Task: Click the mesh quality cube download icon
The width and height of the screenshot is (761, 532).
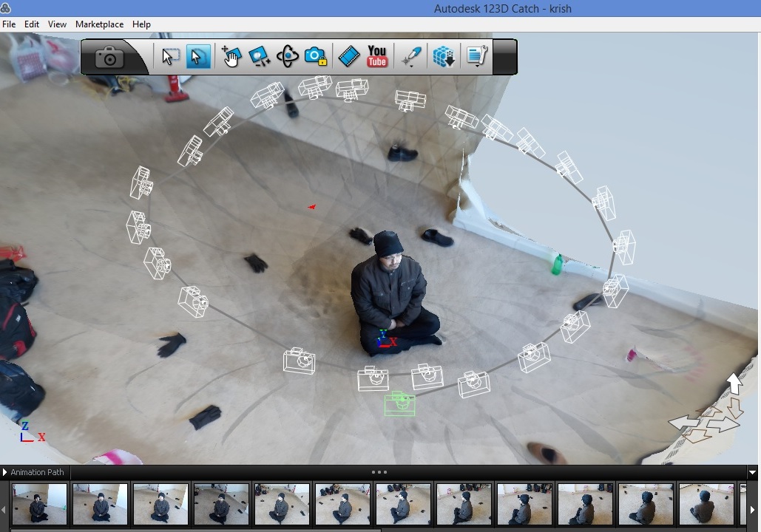Action: pyautogui.click(x=444, y=57)
